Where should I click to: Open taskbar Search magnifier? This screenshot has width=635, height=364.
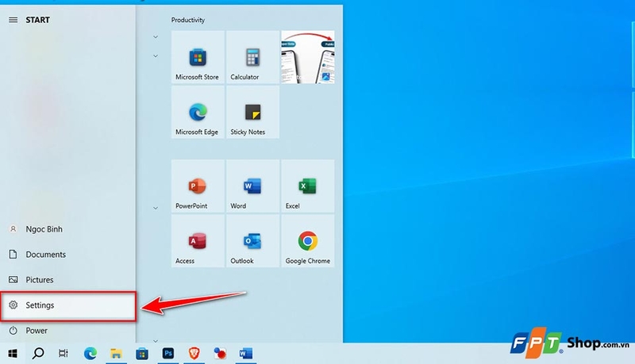point(38,354)
